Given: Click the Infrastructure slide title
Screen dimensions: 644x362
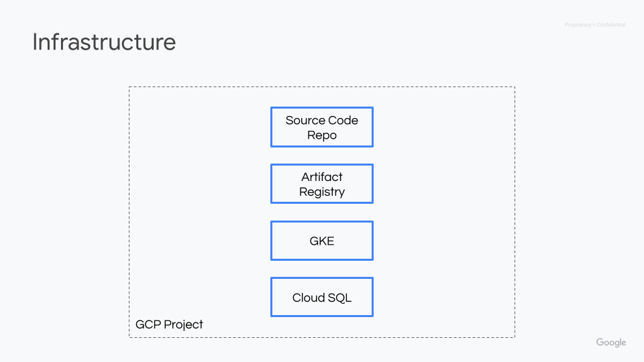Looking at the screenshot, I should pyautogui.click(x=104, y=42).
